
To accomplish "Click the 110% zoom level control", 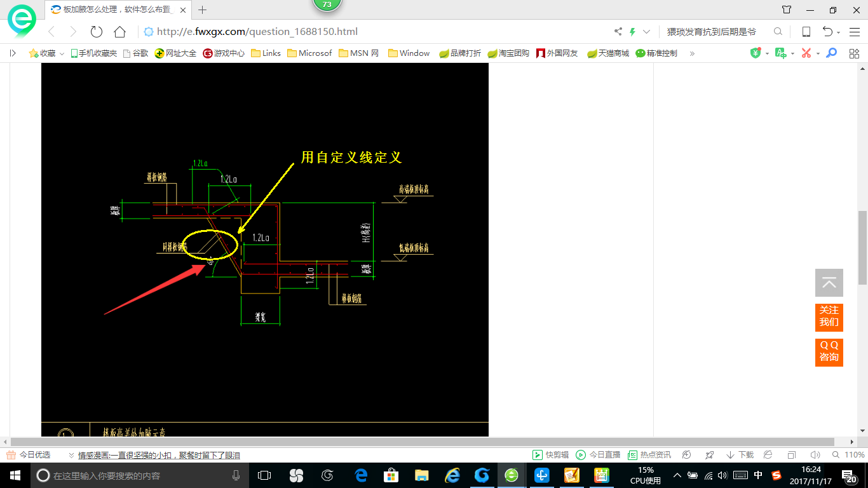I will (x=848, y=455).
